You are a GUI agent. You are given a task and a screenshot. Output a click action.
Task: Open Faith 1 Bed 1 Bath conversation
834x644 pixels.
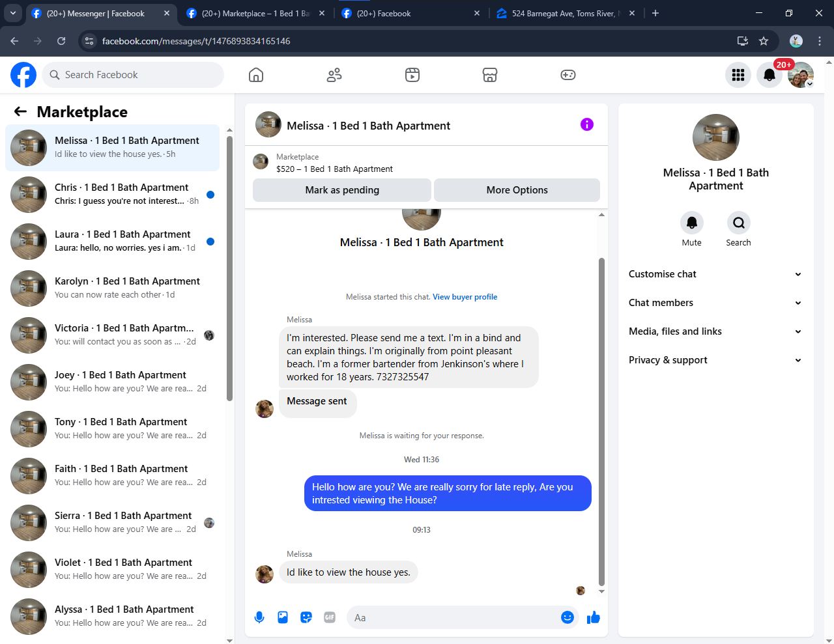click(x=113, y=476)
